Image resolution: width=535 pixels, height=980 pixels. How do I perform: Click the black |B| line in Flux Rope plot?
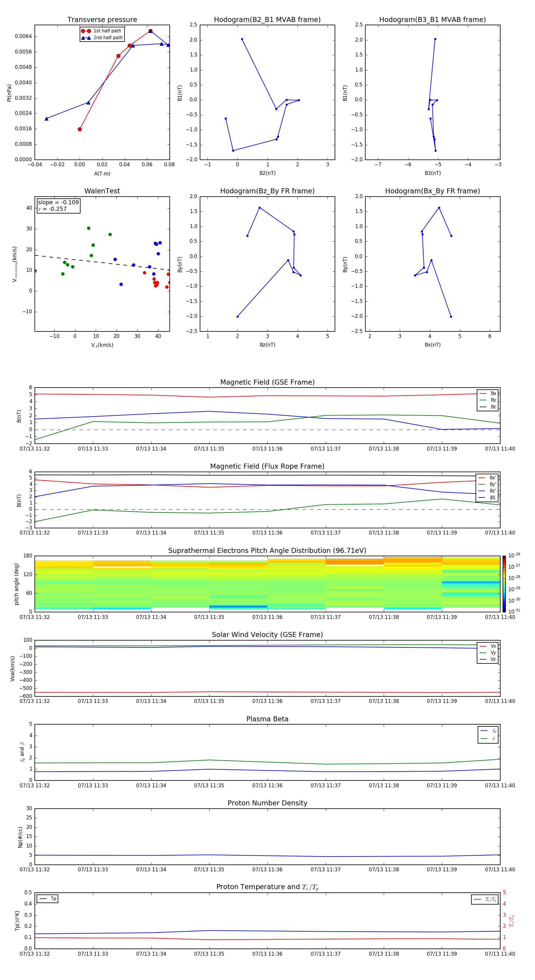point(267,475)
